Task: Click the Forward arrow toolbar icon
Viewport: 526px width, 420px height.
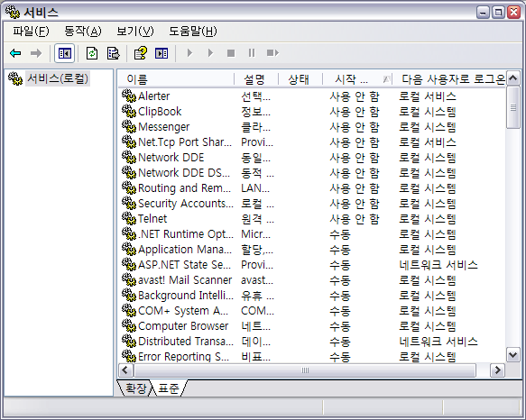Action: click(x=36, y=53)
